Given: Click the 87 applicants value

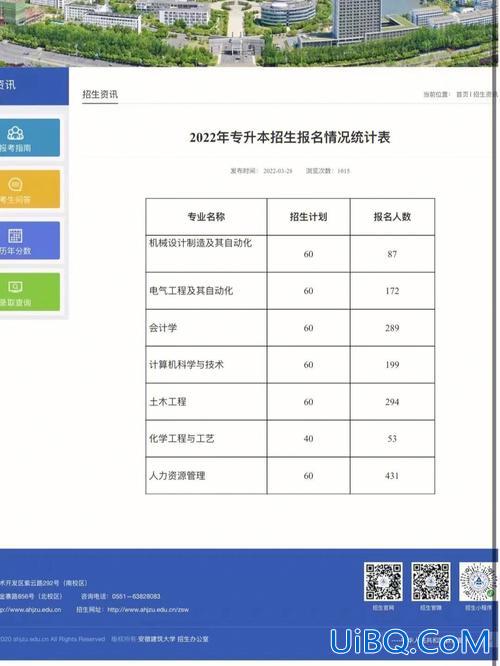Looking at the screenshot, I should pos(392,254).
